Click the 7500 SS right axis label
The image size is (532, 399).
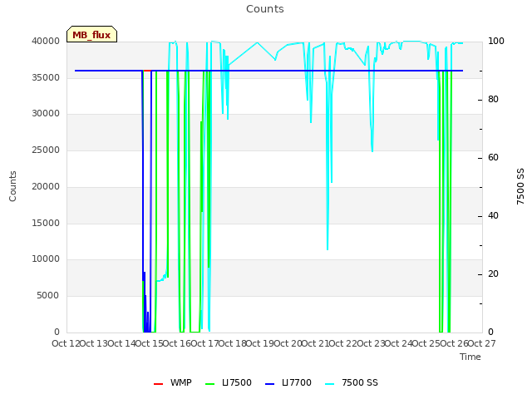click(x=520, y=186)
